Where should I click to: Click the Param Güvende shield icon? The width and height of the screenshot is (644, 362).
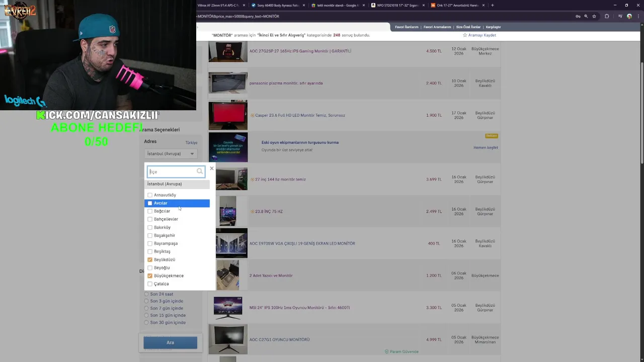coord(387,351)
